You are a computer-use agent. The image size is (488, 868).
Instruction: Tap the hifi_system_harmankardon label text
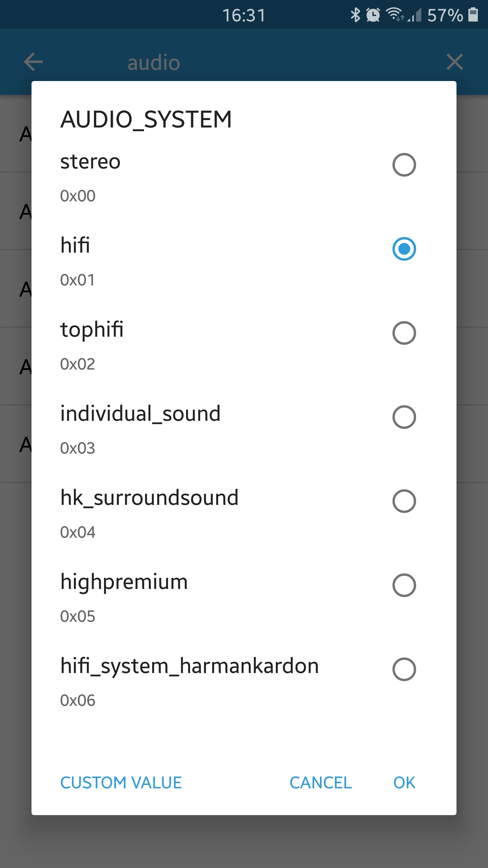click(x=189, y=667)
